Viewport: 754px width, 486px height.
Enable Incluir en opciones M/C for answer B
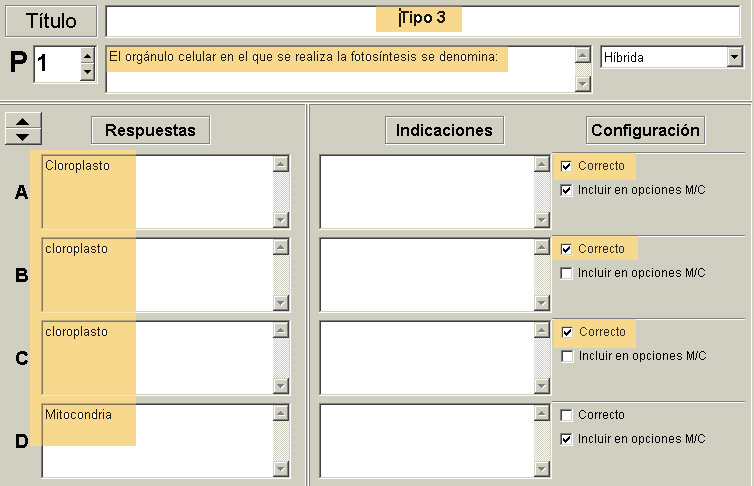(x=567, y=272)
